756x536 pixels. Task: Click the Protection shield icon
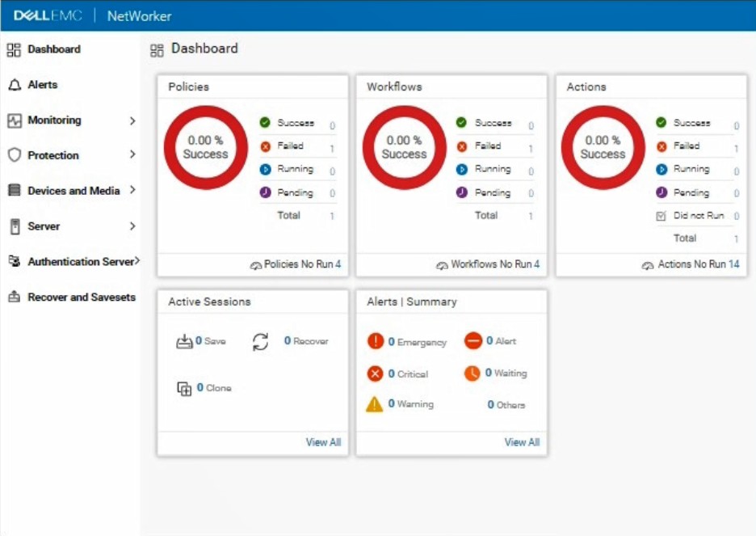15,155
